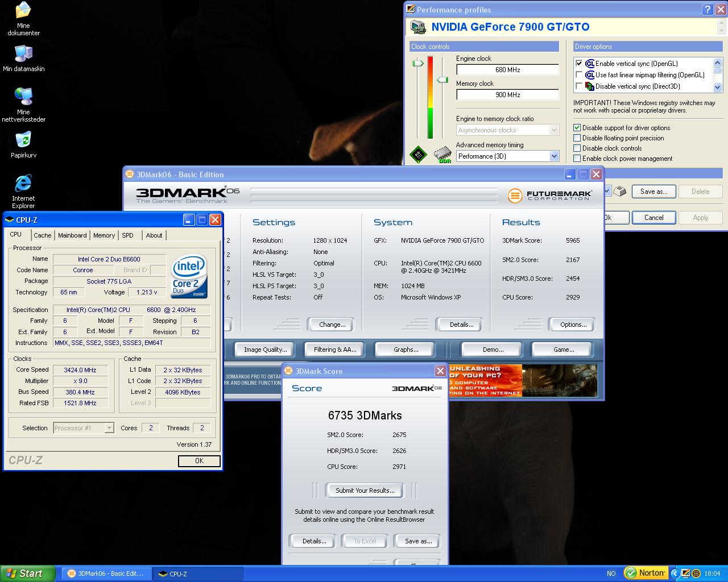728x582 pixels.
Task: Click Change... under 3DMark Settings
Action: click(x=332, y=325)
